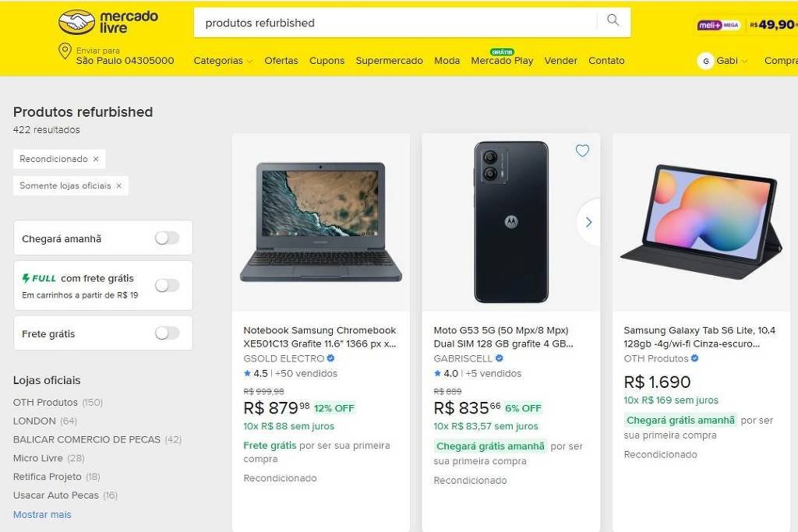This screenshot has width=798, height=532.
Task: Favorite the Moto G53 with heart icon
Action: [x=582, y=151]
